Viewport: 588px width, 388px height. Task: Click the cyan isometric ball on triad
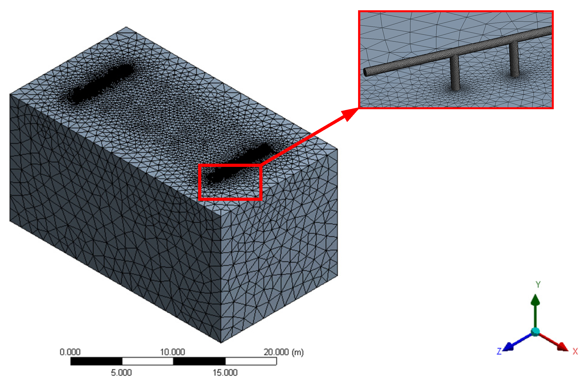(x=535, y=332)
